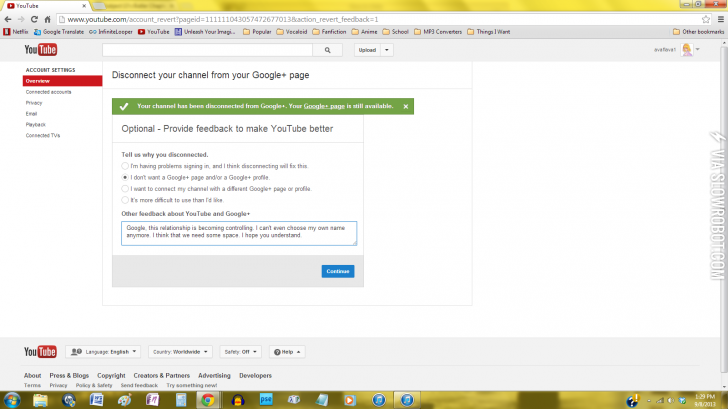Open the user avatar in header
This screenshot has width=728, height=409.
pyautogui.click(x=687, y=50)
